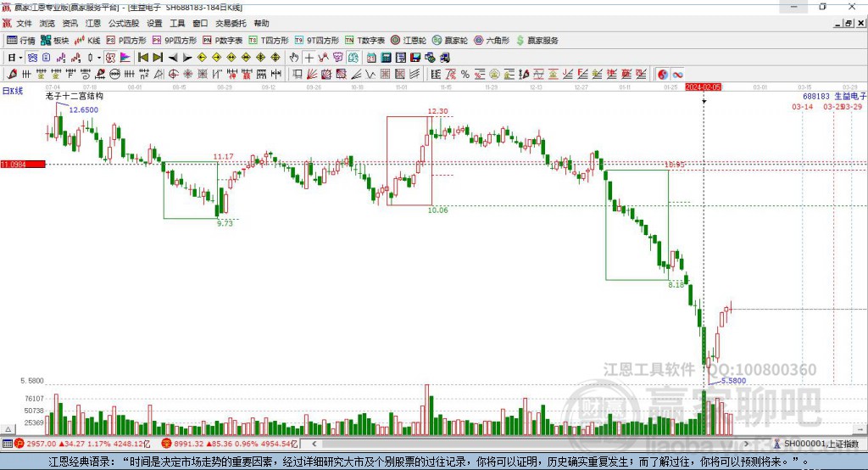The height and width of the screenshot is (470, 868).
Task: Open the 行情 quotes view
Action: coord(20,41)
